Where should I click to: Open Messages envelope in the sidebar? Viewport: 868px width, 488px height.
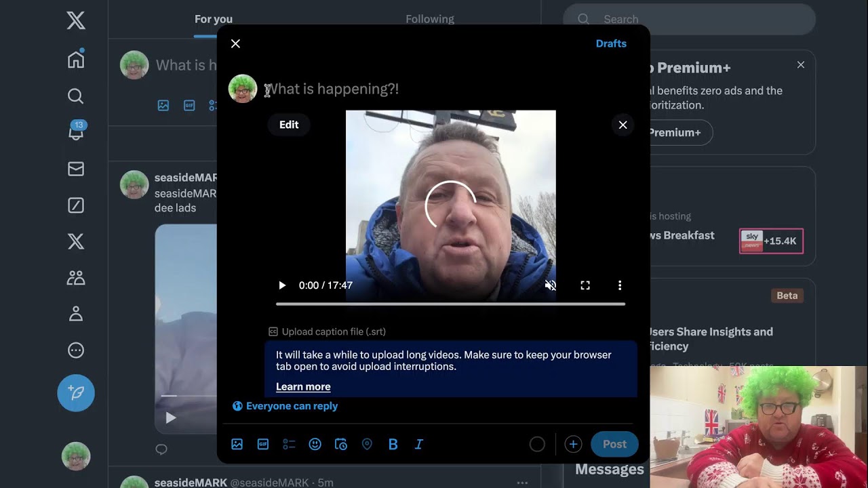coord(76,169)
